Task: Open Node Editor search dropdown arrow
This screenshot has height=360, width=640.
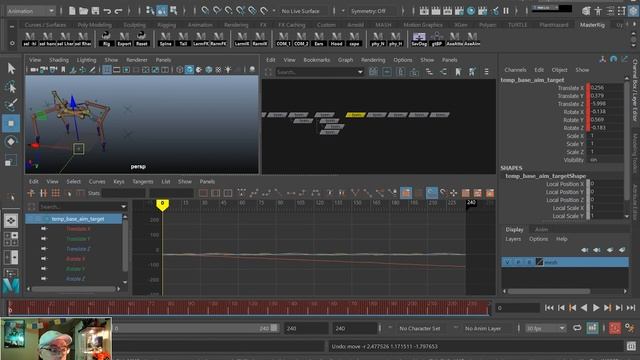Action: pyautogui.click(x=360, y=72)
